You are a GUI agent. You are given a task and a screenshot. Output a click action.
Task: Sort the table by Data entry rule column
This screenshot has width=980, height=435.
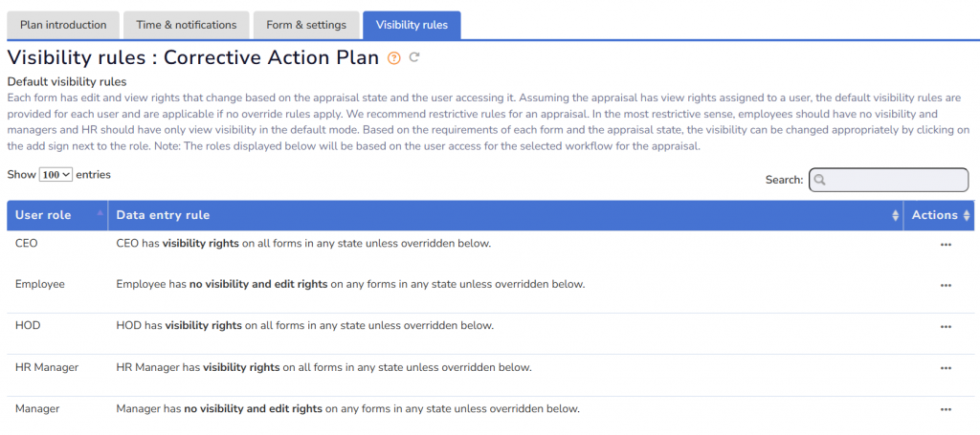tap(504, 215)
